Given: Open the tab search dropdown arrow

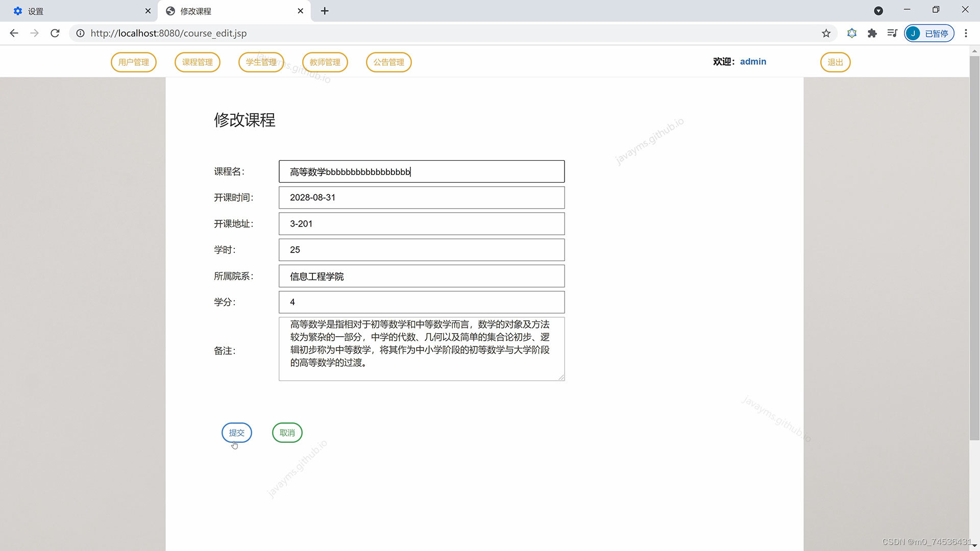Looking at the screenshot, I should pyautogui.click(x=878, y=11).
